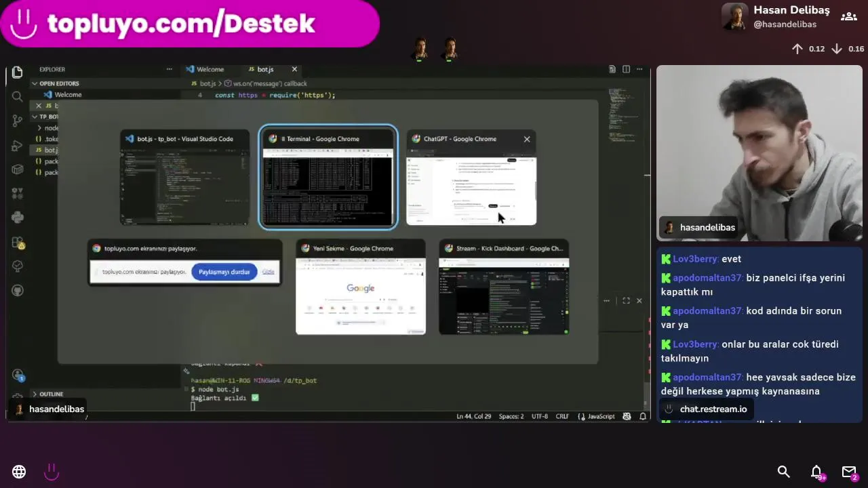Click the @hasandelibas handle at top right
This screenshot has height=488, width=868.
click(x=785, y=24)
